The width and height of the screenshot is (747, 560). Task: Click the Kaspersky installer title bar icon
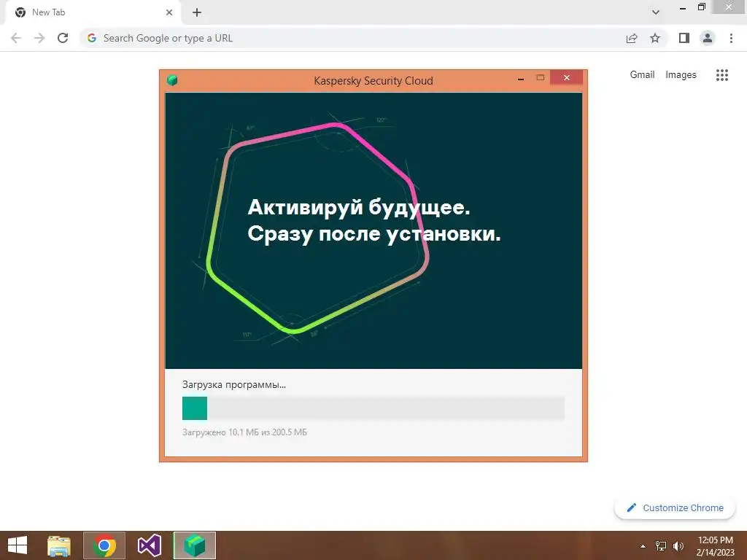click(172, 80)
